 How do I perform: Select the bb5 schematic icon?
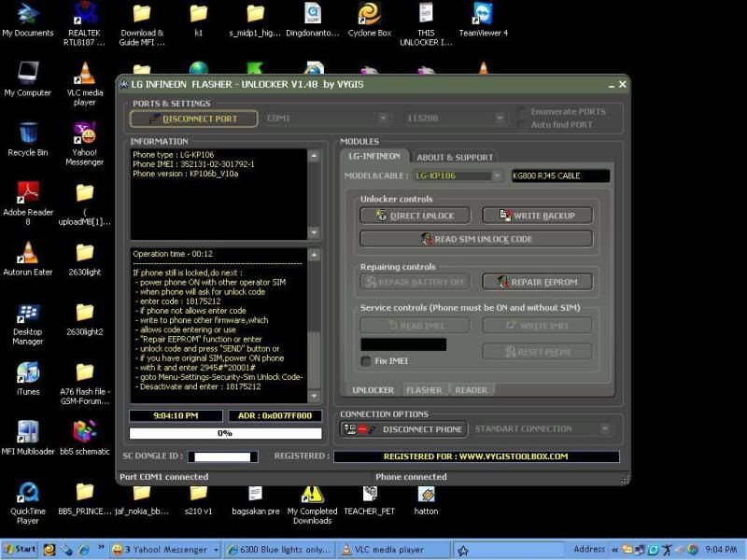[84, 438]
